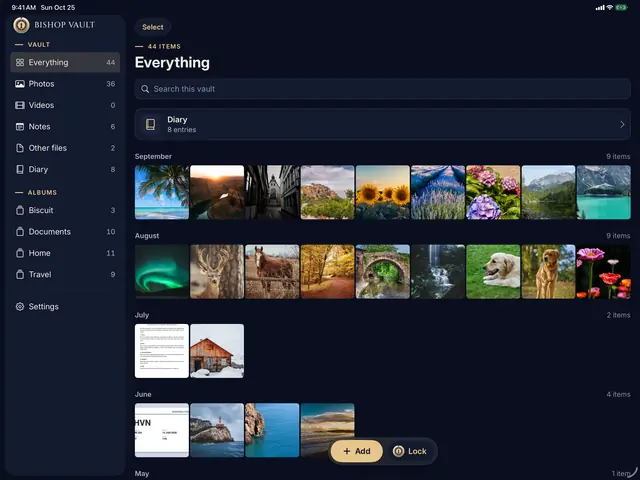Click the Everything grid icon in sidebar
This screenshot has height=480, width=640.
tap(20, 62)
